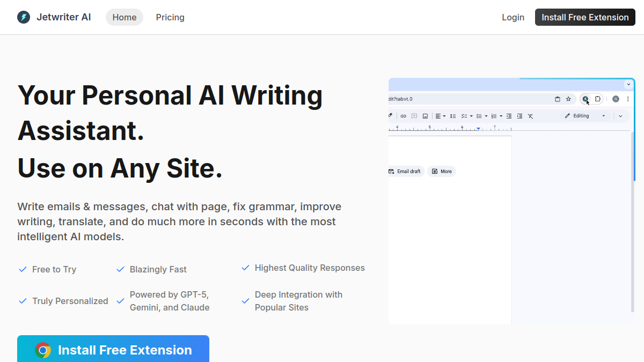Expand the tab search chevron in the demo
This screenshot has height=362, width=644.
click(x=628, y=84)
